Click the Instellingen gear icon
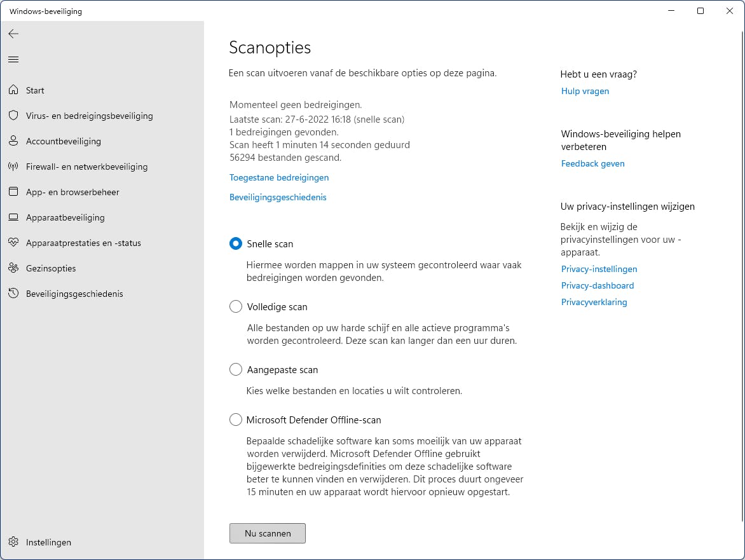Viewport: 745px width, 560px height. pos(13,542)
